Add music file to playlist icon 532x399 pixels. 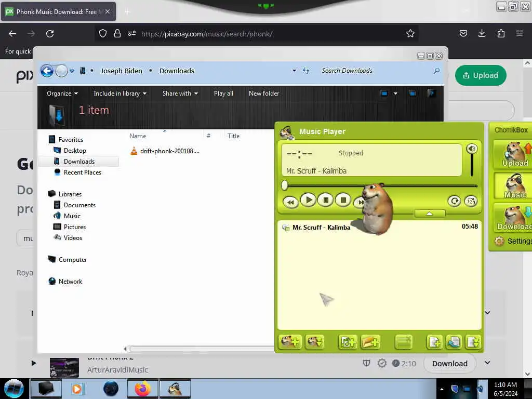coord(348,342)
